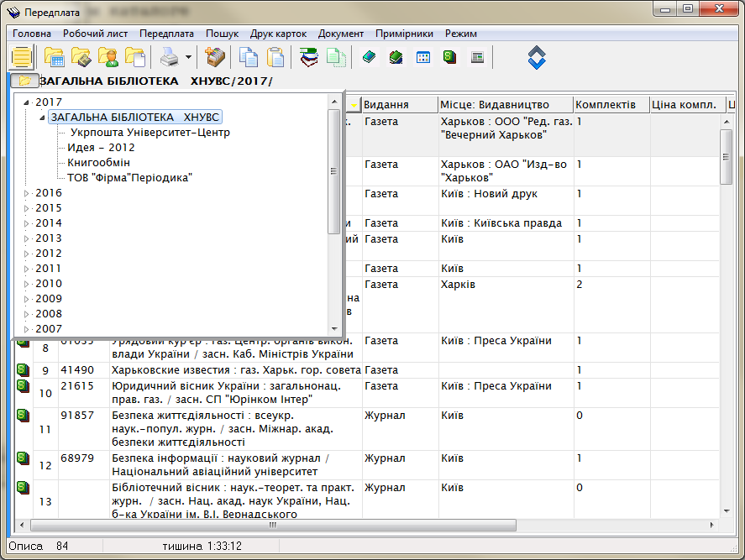
Task: Click the Місце: Видавництво column header
Action: pos(495,105)
